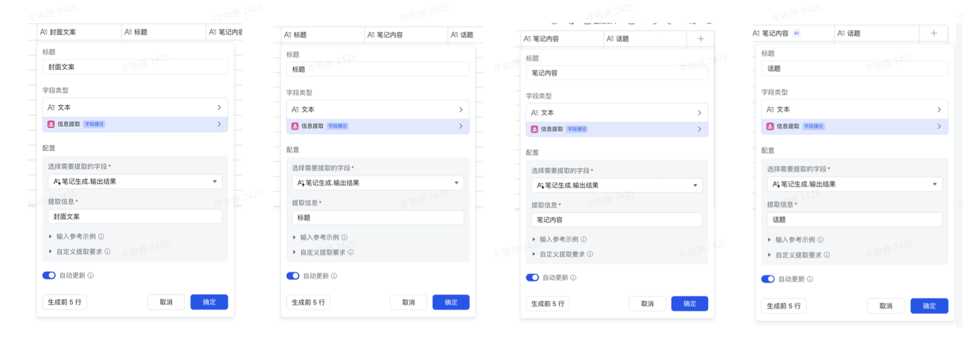
Task: Click the AI badge on 笔记内容 column header
Action: click(796, 33)
